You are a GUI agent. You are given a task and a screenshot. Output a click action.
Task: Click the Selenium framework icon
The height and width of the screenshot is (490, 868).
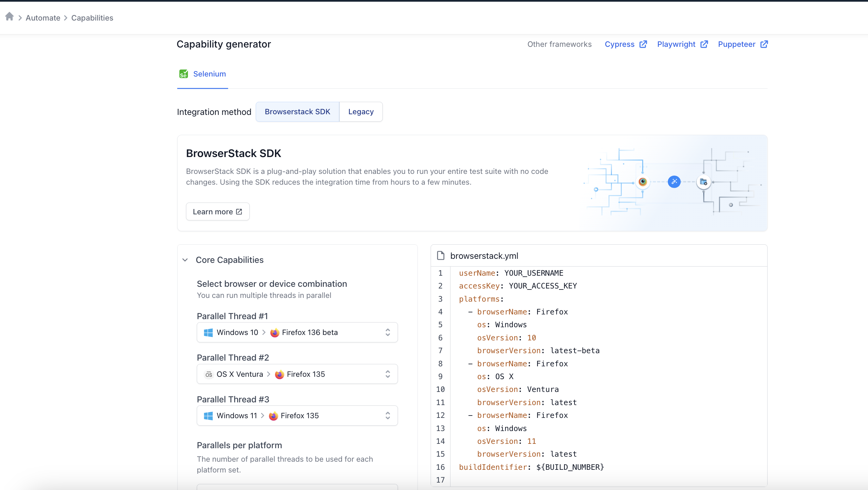(184, 74)
